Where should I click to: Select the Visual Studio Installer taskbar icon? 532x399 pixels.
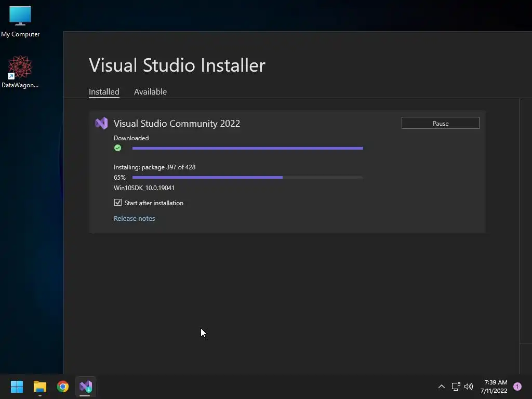[x=86, y=387]
